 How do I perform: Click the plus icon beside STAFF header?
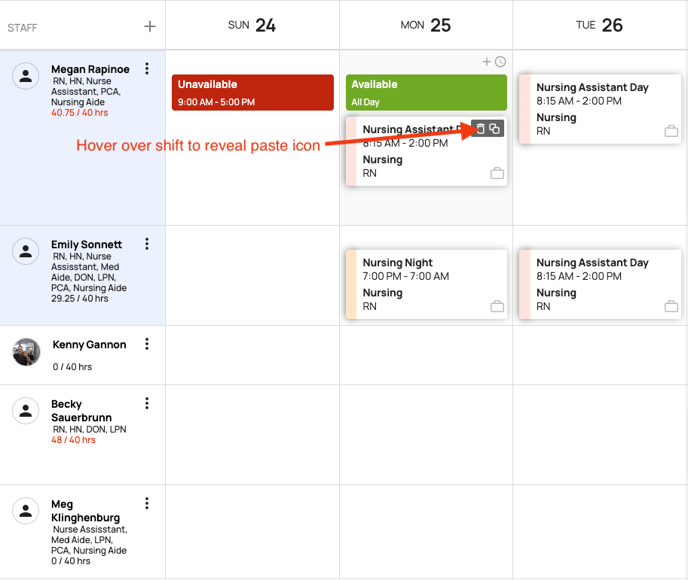(150, 27)
